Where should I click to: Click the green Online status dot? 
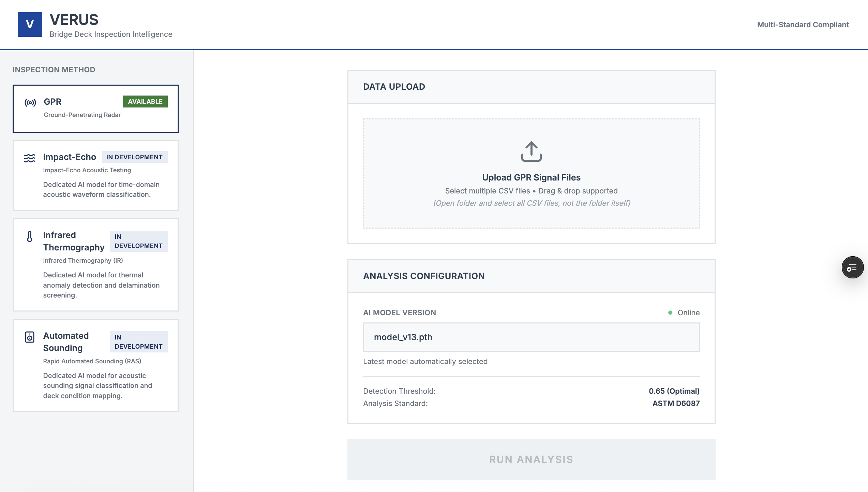(670, 313)
